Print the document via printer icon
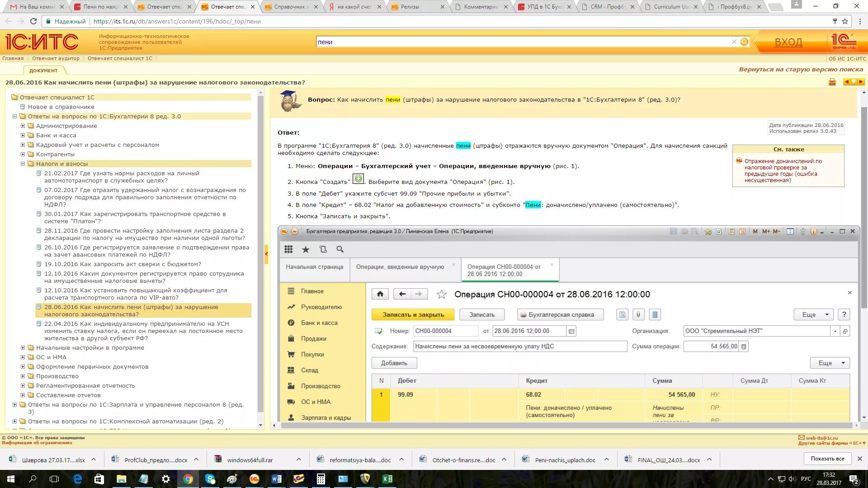Viewport: 868px width, 488px height. pyautogui.click(x=832, y=82)
